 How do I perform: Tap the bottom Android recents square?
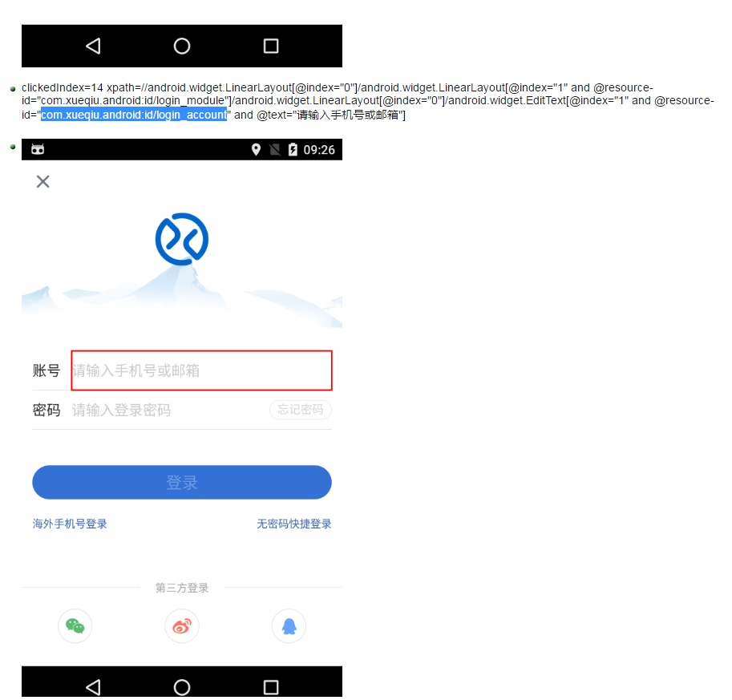[271, 687]
